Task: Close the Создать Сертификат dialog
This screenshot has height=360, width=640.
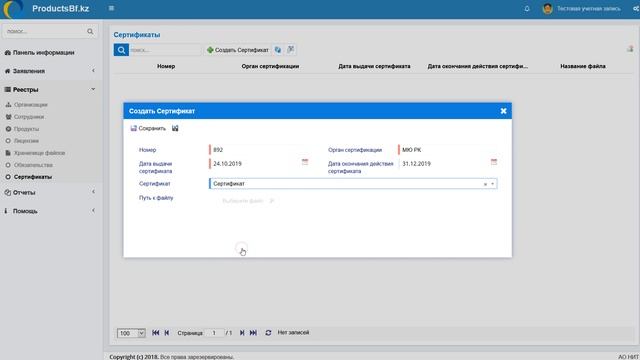Action: click(503, 111)
